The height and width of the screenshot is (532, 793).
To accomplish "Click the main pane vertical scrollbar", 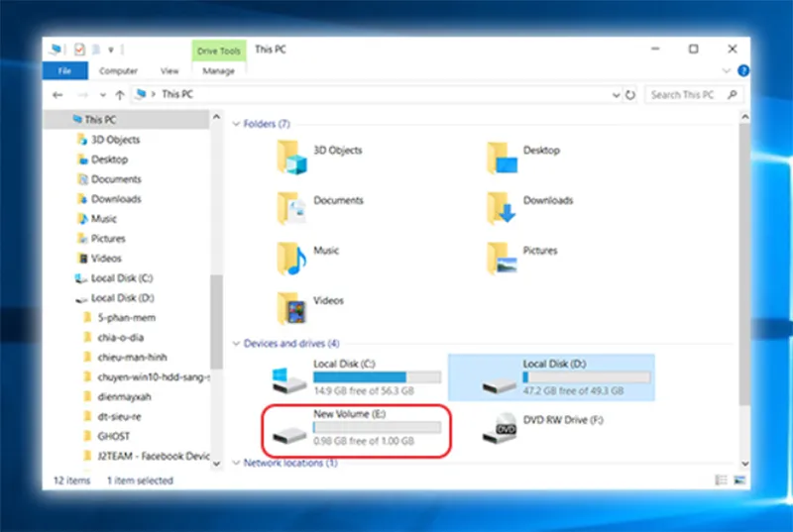I will [x=744, y=263].
